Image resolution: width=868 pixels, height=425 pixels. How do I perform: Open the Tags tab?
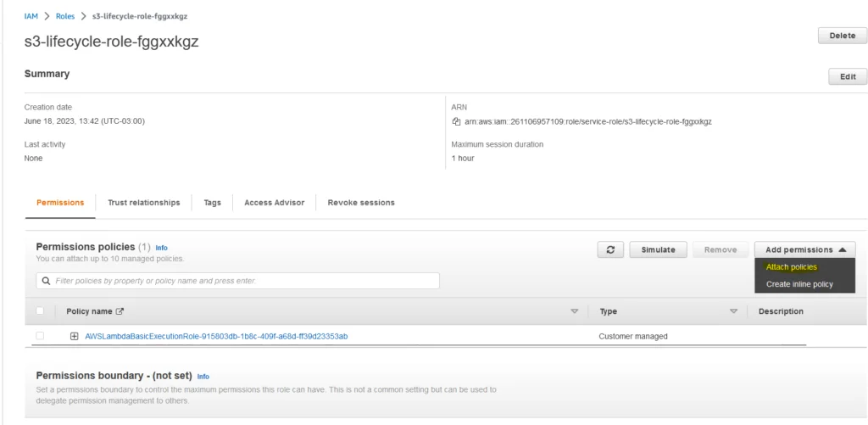(x=212, y=203)
